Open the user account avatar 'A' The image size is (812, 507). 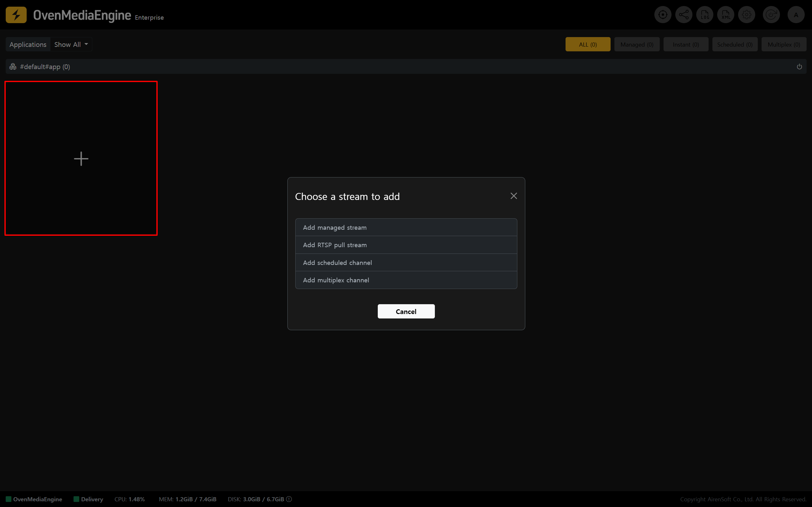(796, 15)
